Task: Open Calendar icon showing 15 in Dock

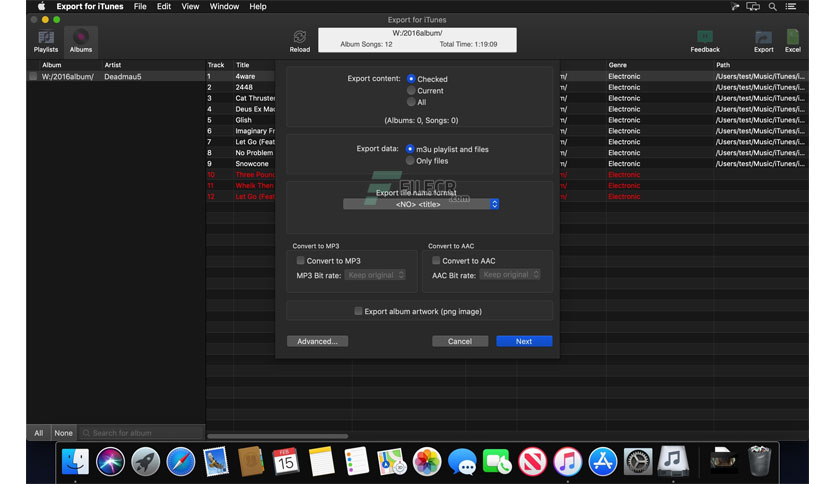Action: (x=286, y=461)
